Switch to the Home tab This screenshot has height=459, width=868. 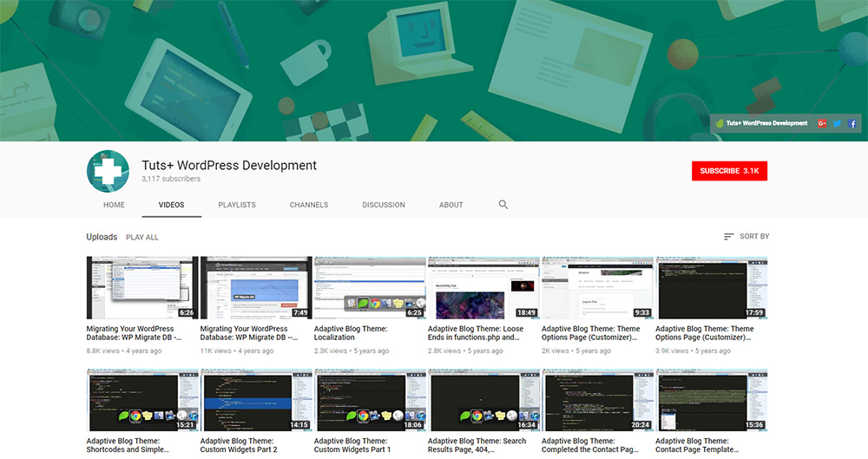pyautogui.click(x=114, y=205)
